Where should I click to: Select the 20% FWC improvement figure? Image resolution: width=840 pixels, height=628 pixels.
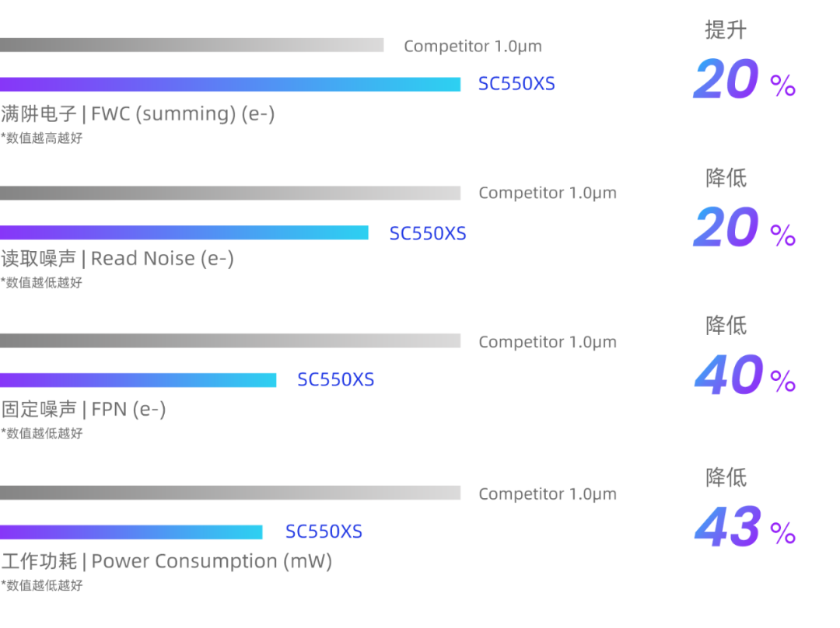pyautogui.click(x=744, y=79)
